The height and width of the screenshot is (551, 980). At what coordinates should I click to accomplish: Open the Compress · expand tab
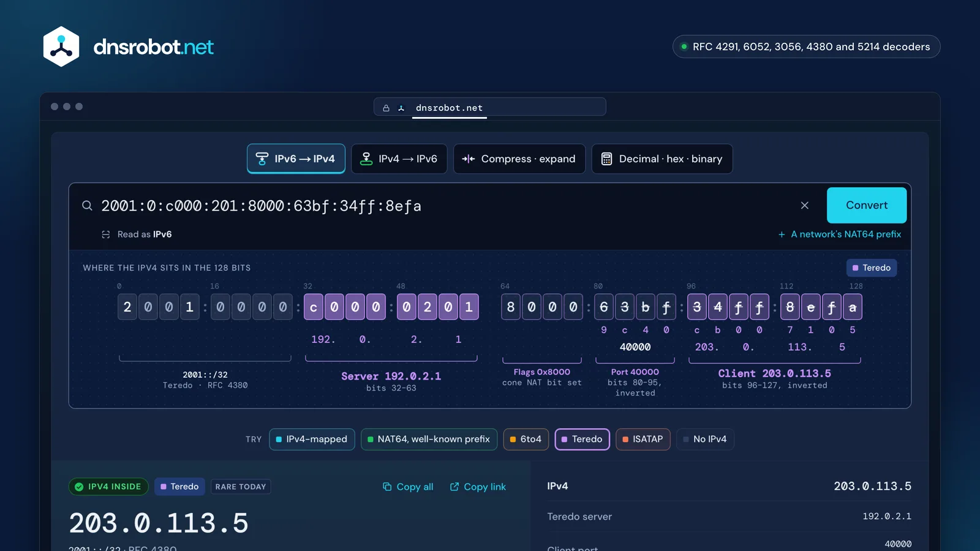pyautogui.click(x=519, y=159)
